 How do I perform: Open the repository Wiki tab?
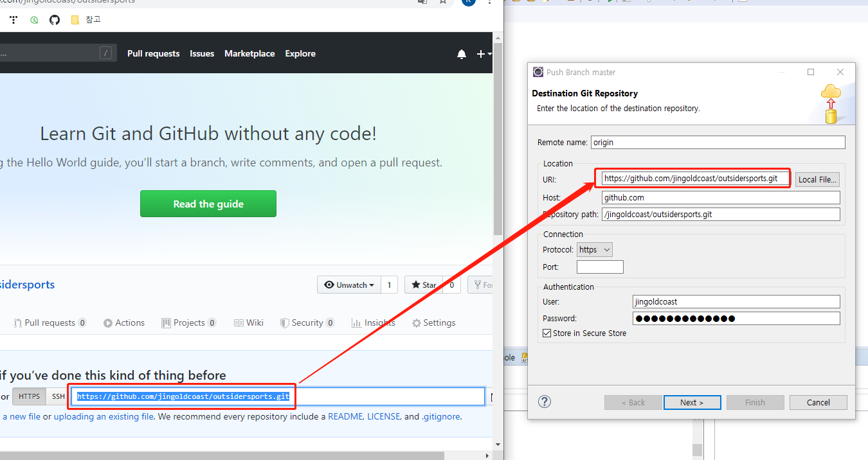click(x=249, y=323)
